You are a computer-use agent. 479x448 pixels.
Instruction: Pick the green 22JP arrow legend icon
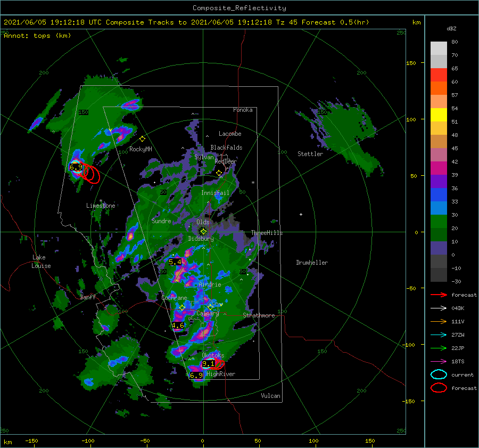coord(439,348)
